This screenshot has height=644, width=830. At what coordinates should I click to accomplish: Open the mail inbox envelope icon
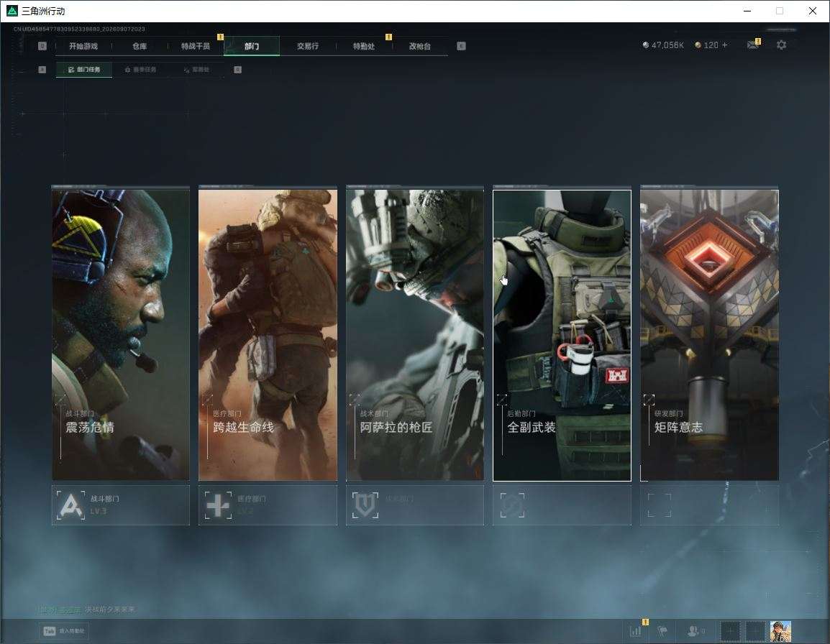pos(753,45)
